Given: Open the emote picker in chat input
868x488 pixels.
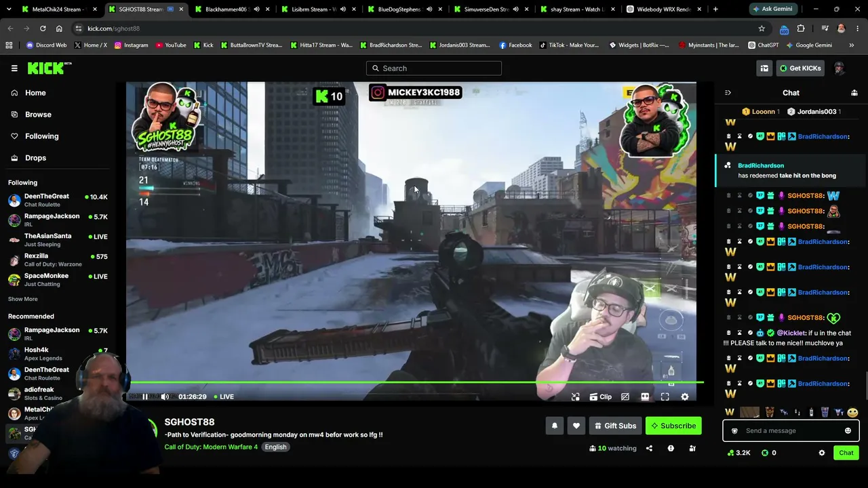Looking at the screenshot, I should coord(848,430).
